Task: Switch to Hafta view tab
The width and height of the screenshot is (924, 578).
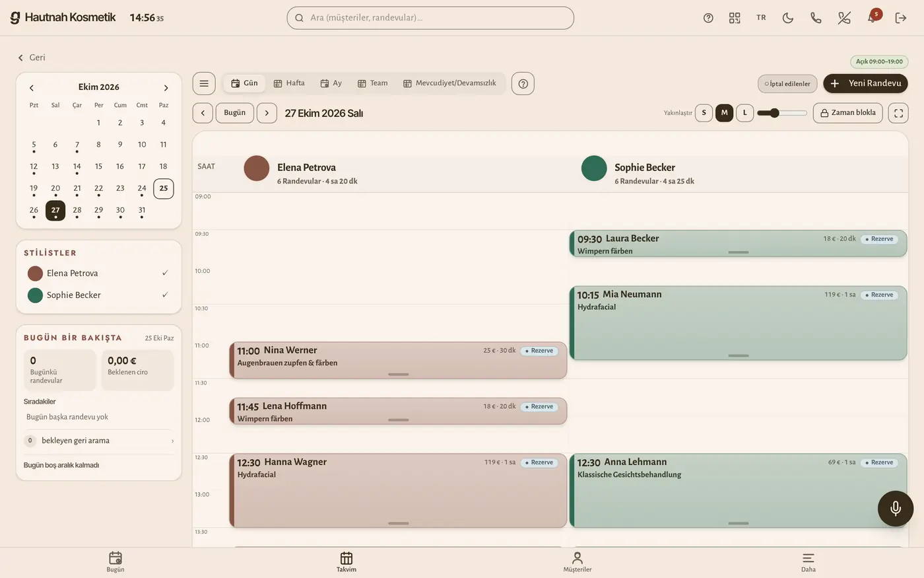Action: coord(289,83)
